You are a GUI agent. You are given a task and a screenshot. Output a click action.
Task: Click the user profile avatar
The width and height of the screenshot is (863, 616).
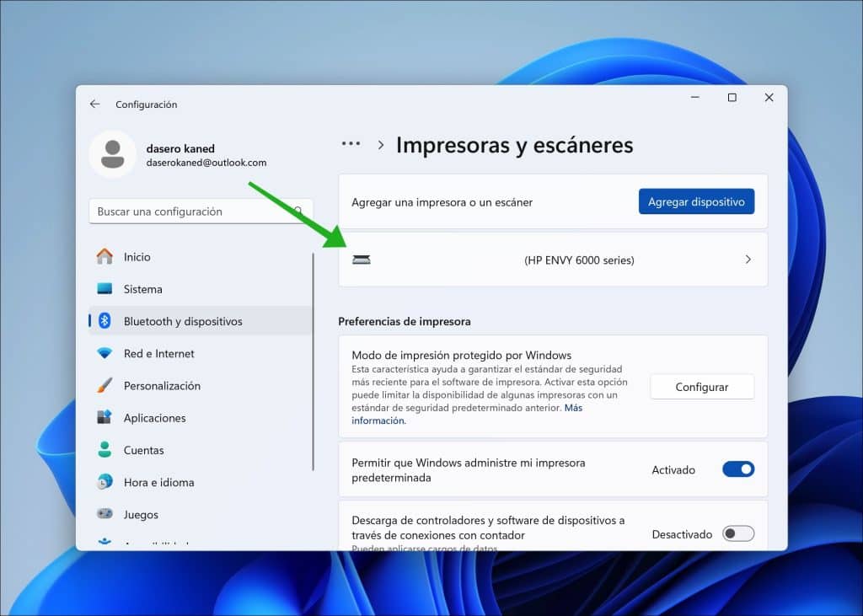(x=113, y=154)
